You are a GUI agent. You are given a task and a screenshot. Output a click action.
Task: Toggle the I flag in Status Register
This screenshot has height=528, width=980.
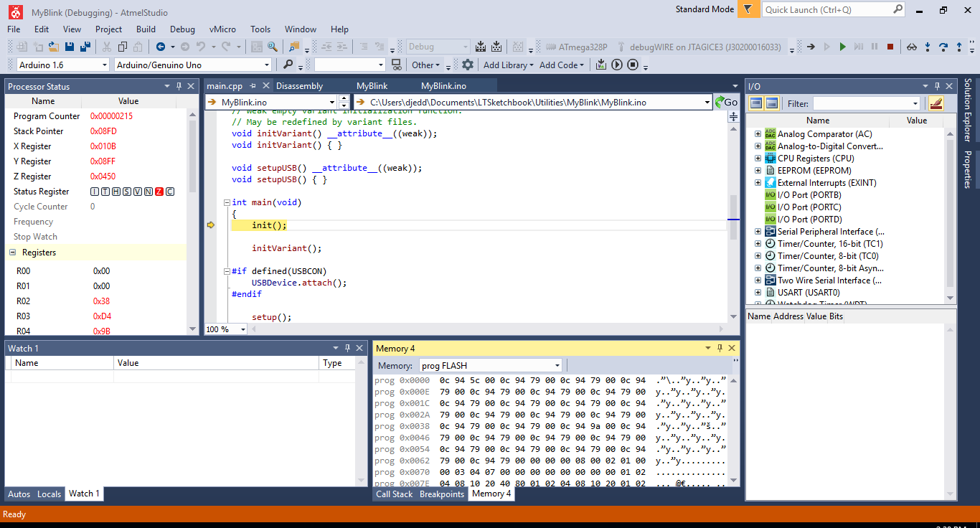(95, 192)
